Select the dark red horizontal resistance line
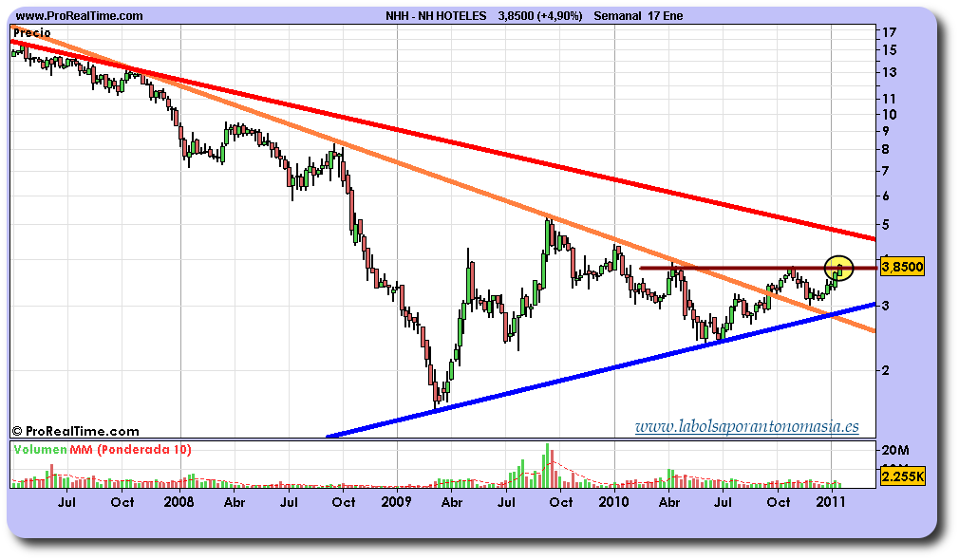 click(757, 268)
